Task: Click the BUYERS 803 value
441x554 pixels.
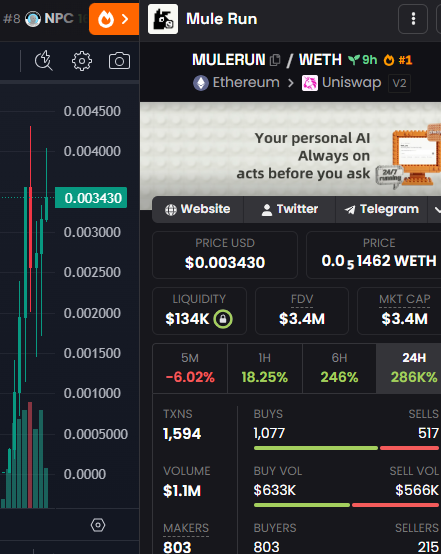Action: pos(266,547)
